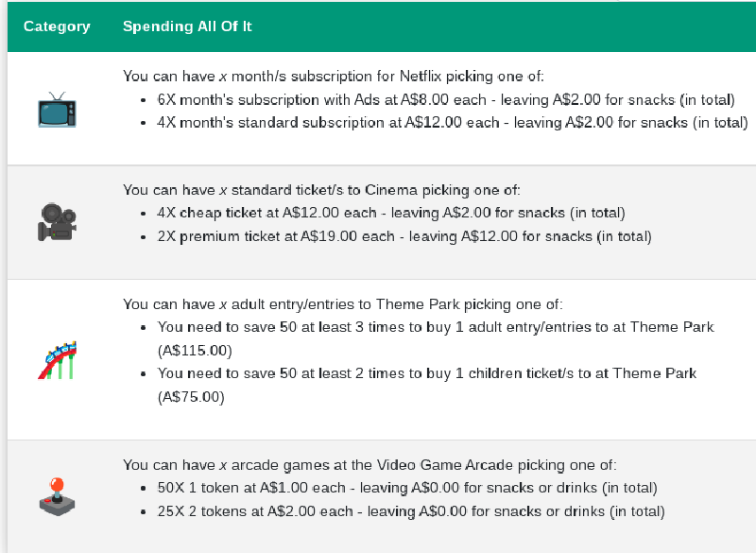Image resolution: width=756 pixels, height=553 pixels.
Task: Choose the 4X standard subscription option
Action: [453, 123]
